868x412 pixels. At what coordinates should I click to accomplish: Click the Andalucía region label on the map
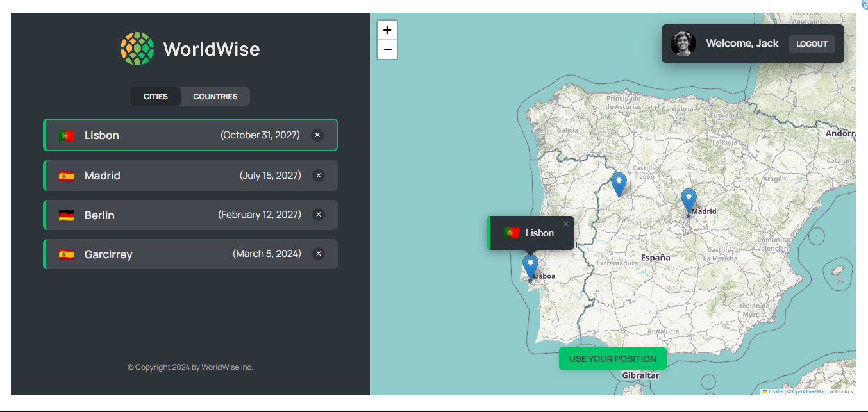663,331
